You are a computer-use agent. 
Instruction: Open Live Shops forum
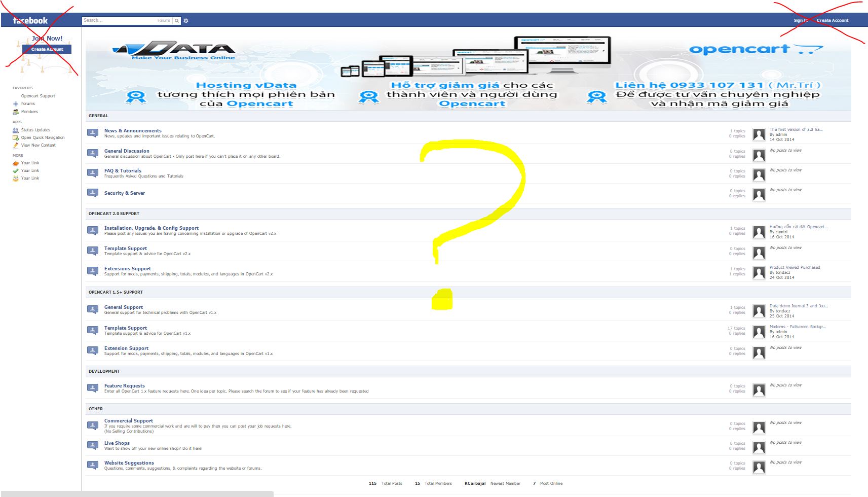(x=117, y=443)
